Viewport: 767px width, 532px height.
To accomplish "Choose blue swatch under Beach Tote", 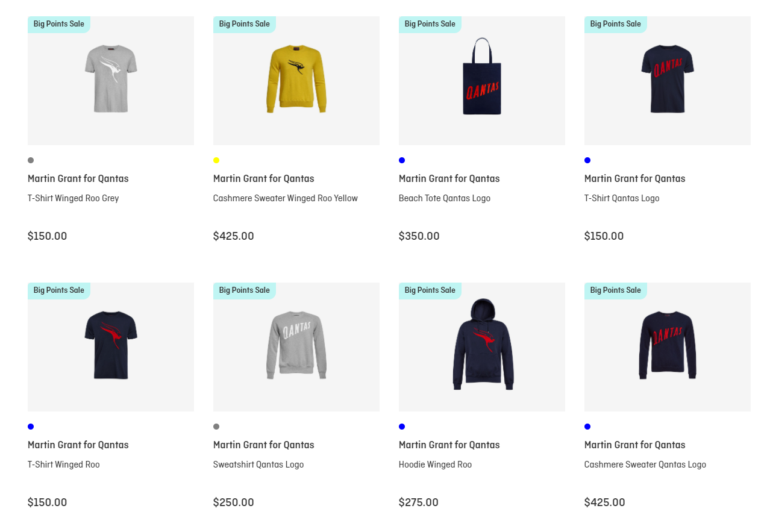I will pyautogui.click(x=402, y=160).
